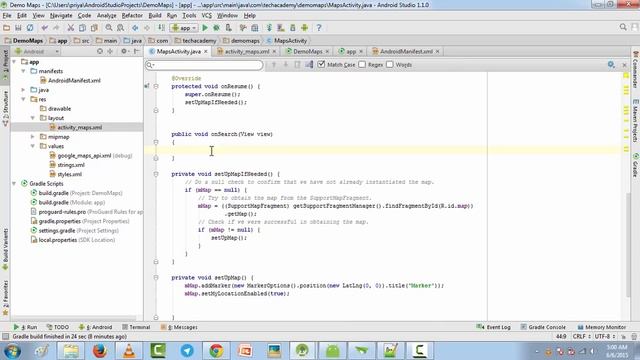The height and width of the screenshot is (360, 640).
Task: Click the Help question mark icon
Action: 319,28
